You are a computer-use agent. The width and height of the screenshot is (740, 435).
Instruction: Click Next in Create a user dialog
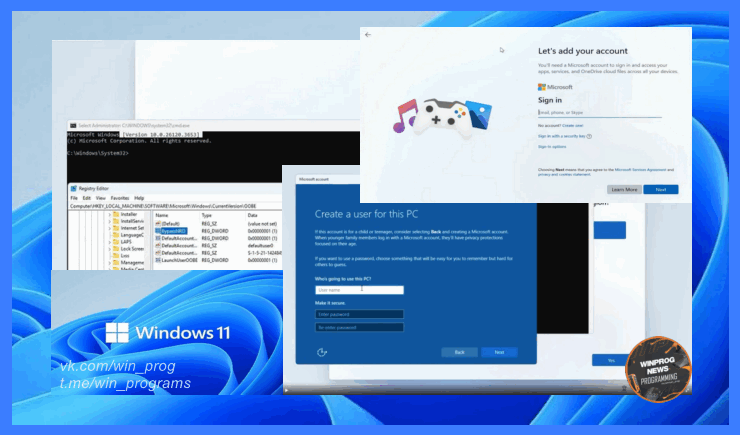pyautogui.click(x=499, y=352)
